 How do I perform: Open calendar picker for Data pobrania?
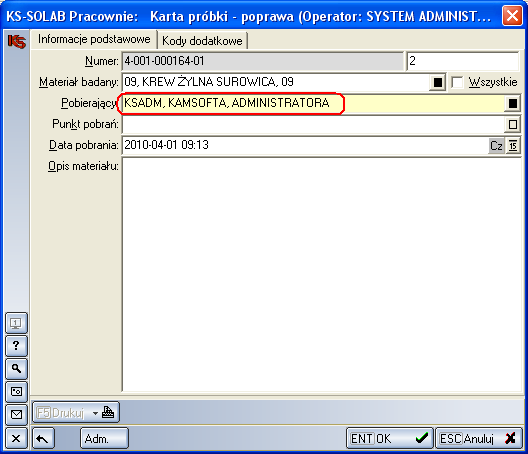tap(513, 146)
